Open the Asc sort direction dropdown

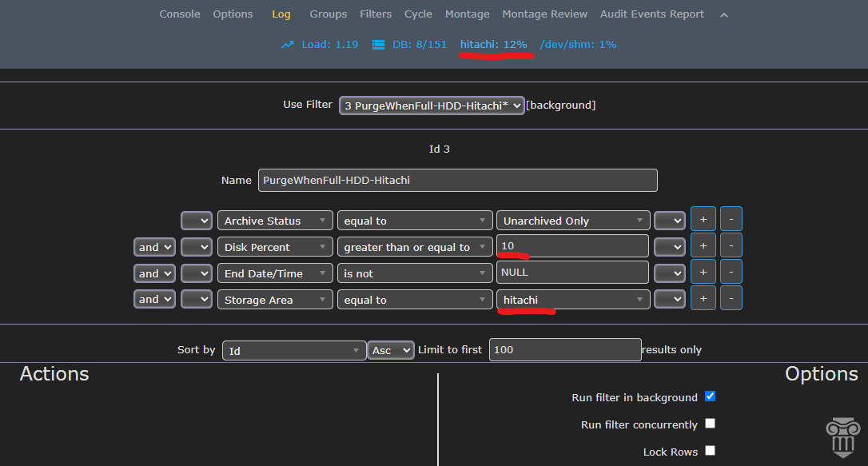click(391, 350)
